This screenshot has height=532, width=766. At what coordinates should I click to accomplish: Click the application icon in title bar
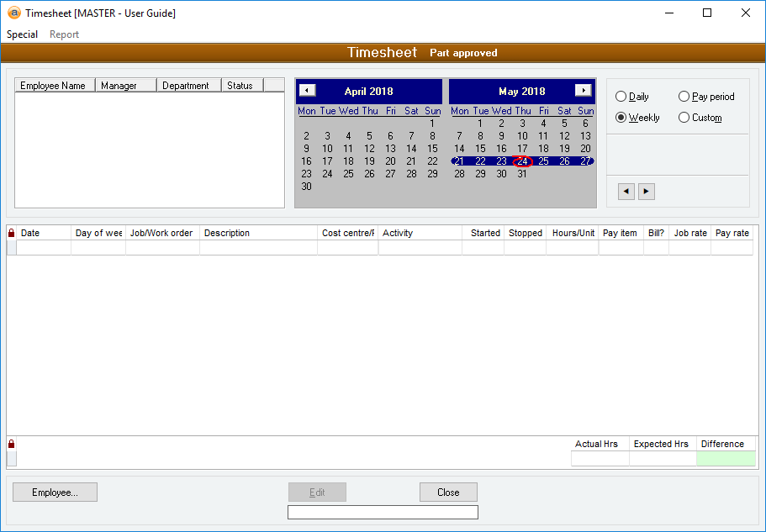tap(13, 13)
